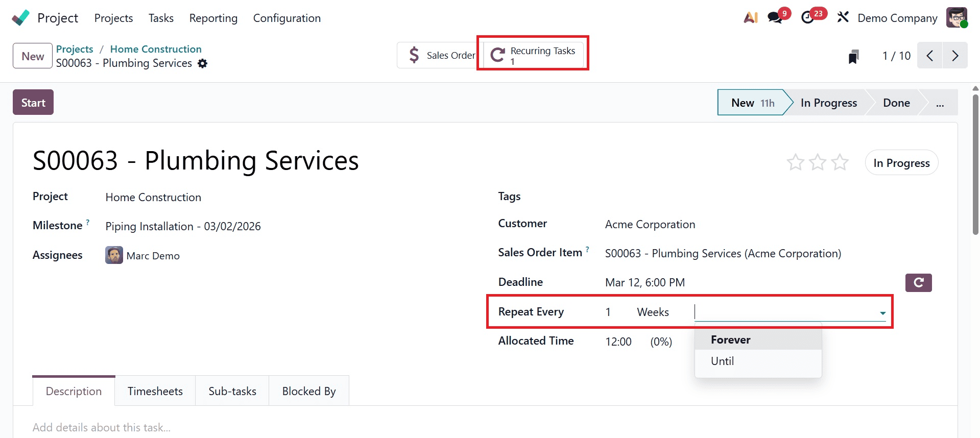980x438 pixels.
Task: Open the Recurring Tasks smart button
Action: pyautogui.click(x=533, y=55)
